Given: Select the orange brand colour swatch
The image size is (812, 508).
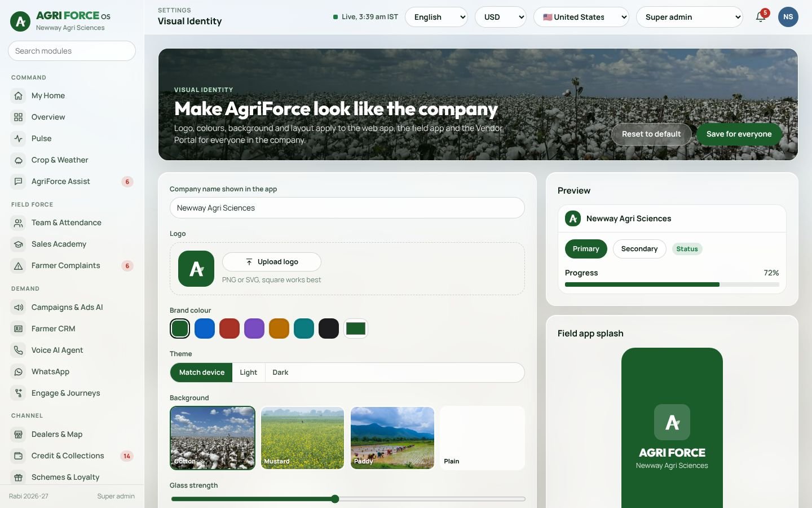Looking at the screenshot, I should [x=279, y=329].
